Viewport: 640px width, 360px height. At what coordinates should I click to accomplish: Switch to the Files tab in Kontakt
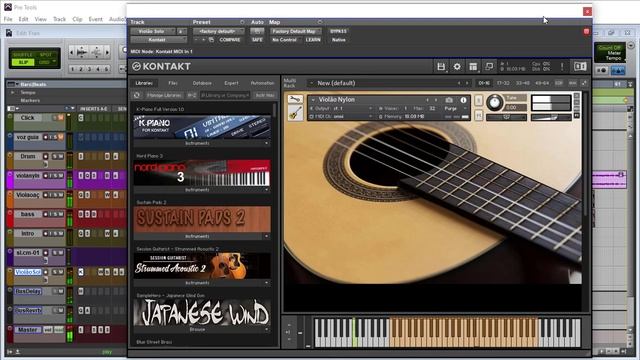pos(173,83)
